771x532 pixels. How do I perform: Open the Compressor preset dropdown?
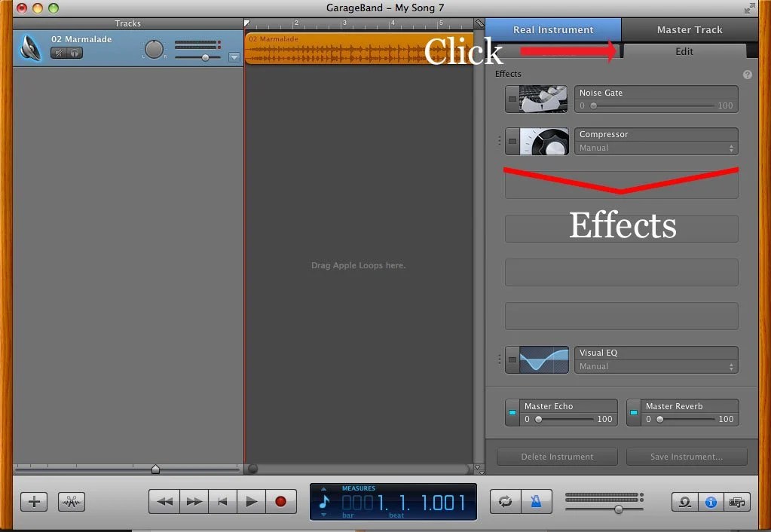655,148
